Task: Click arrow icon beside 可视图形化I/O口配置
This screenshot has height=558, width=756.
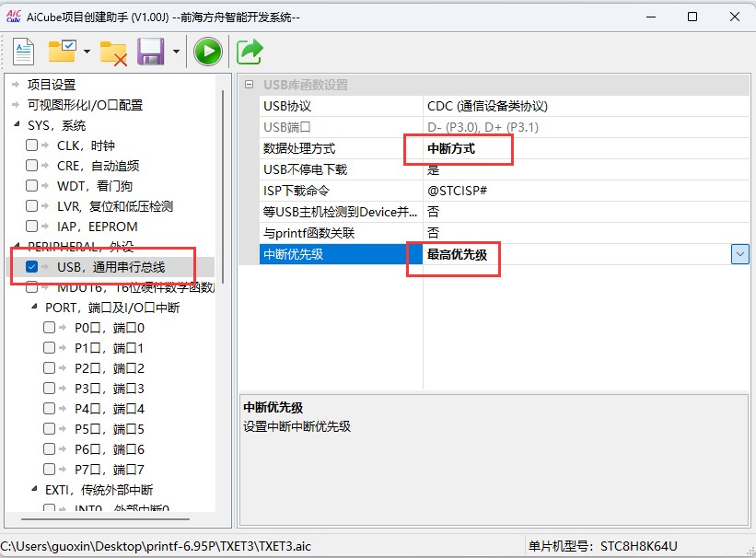Action: point(16,105)
